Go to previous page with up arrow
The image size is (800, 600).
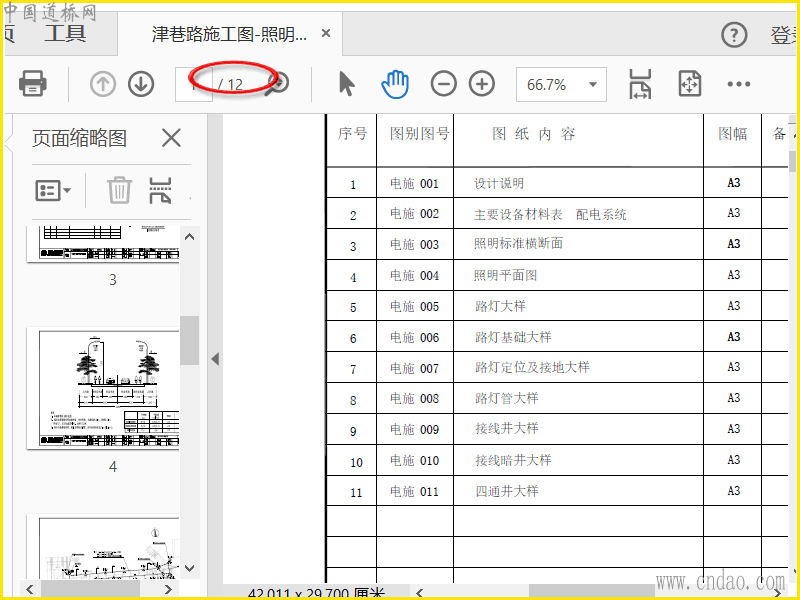click(x=103, y=84)
